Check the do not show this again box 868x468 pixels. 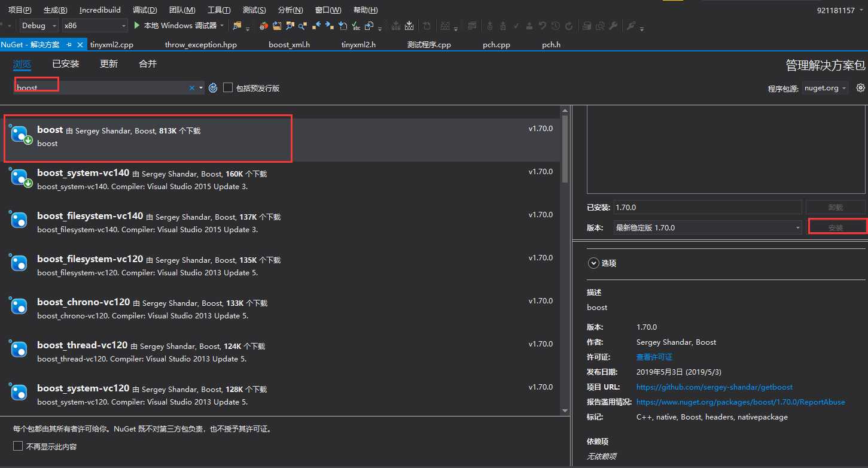click(18, 446)
